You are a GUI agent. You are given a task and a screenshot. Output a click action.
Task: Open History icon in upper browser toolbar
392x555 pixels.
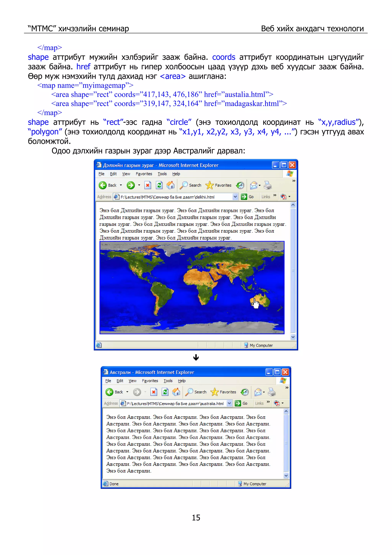240,185
